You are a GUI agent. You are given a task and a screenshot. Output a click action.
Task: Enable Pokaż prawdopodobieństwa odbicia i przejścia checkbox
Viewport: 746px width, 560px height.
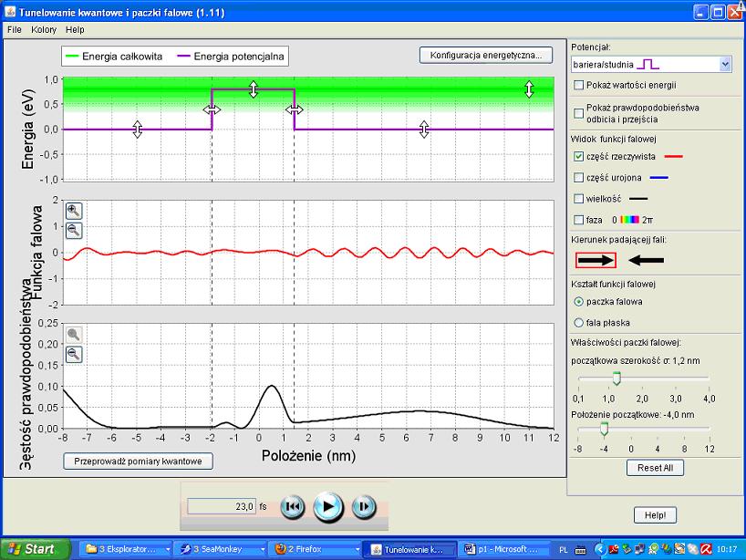(x=578, y=113)
